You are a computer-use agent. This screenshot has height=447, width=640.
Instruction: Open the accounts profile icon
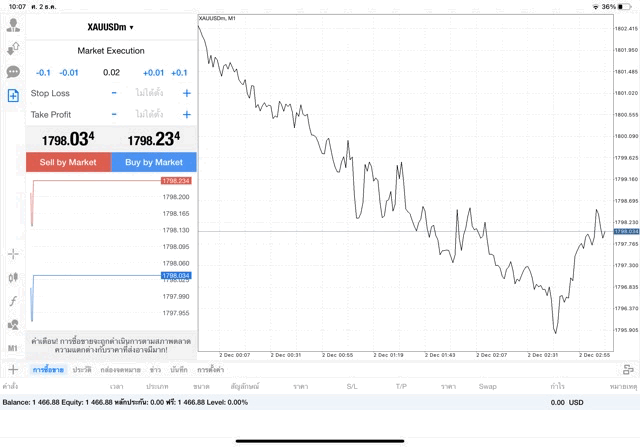[x=13, y=24]
